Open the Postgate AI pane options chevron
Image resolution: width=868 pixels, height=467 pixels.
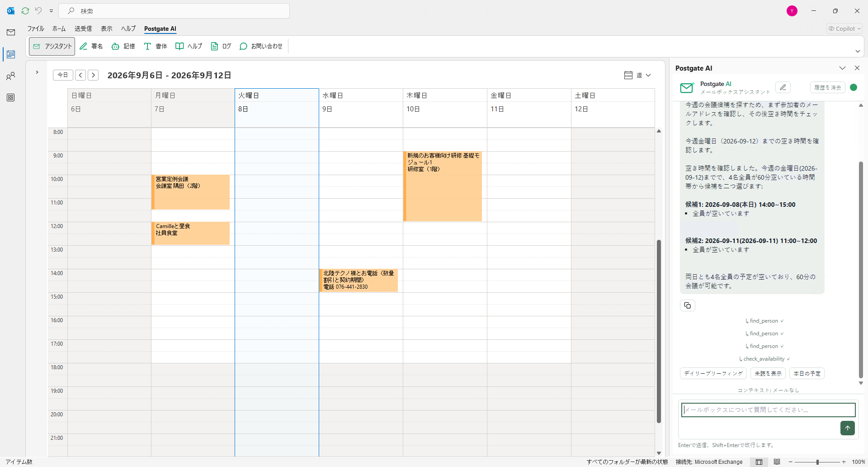(x=842, y=68)
